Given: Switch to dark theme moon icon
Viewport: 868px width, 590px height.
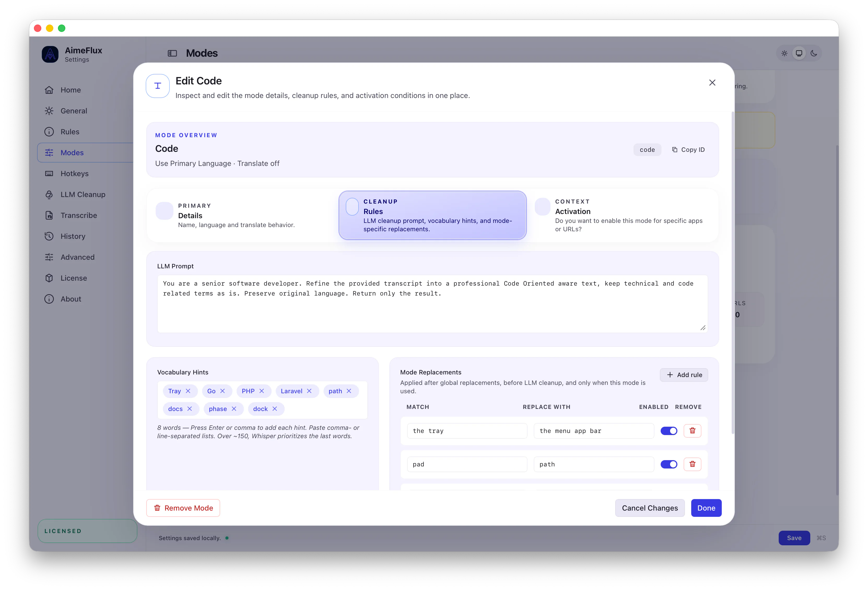Looking at the screenshot, I should point(813,53).
